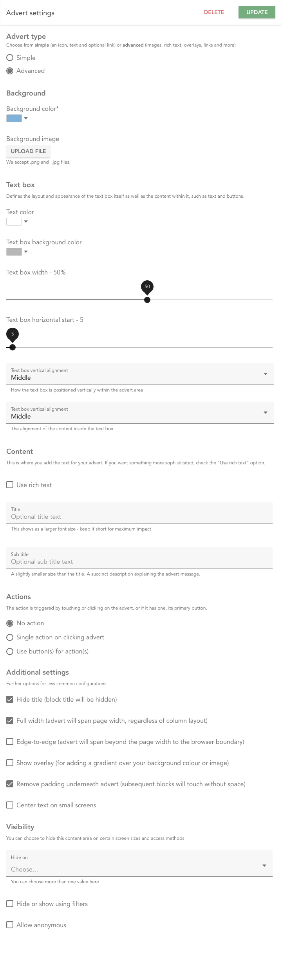Click the text box width slider handle

tap(147, 300)
